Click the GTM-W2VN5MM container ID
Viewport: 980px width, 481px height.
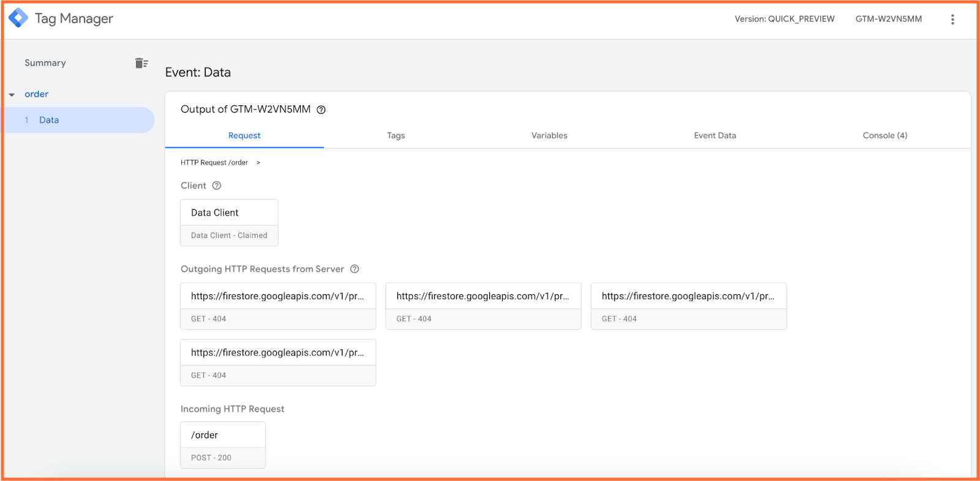tap(889, 19)
